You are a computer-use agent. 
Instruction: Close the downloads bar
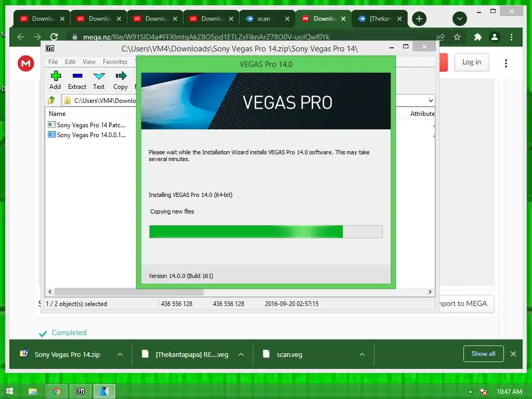[513, 354]
